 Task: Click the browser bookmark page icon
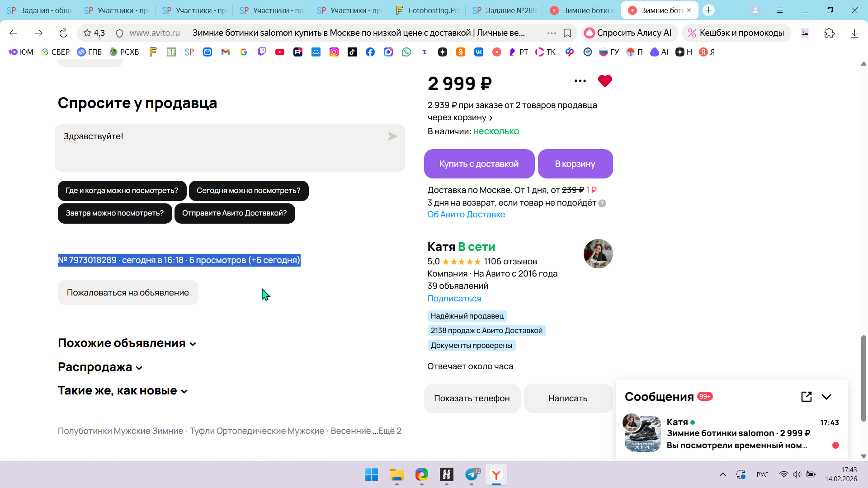(x=567, y=33)
